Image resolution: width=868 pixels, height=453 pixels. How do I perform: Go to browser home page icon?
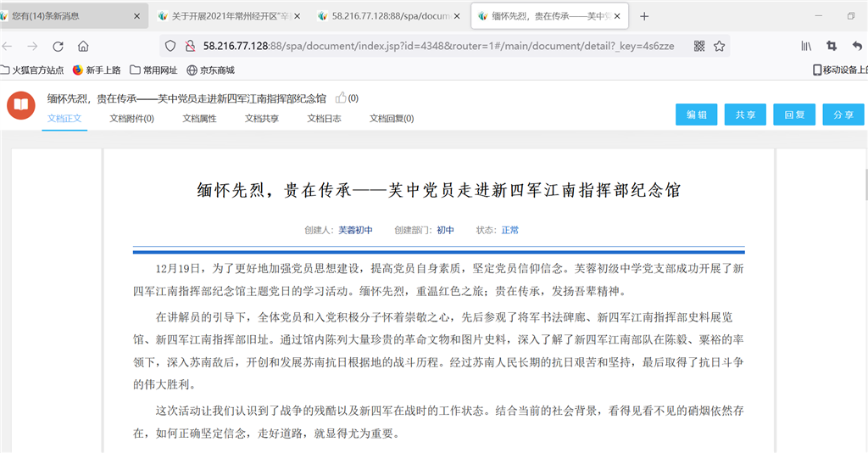(x=83, y=46)
